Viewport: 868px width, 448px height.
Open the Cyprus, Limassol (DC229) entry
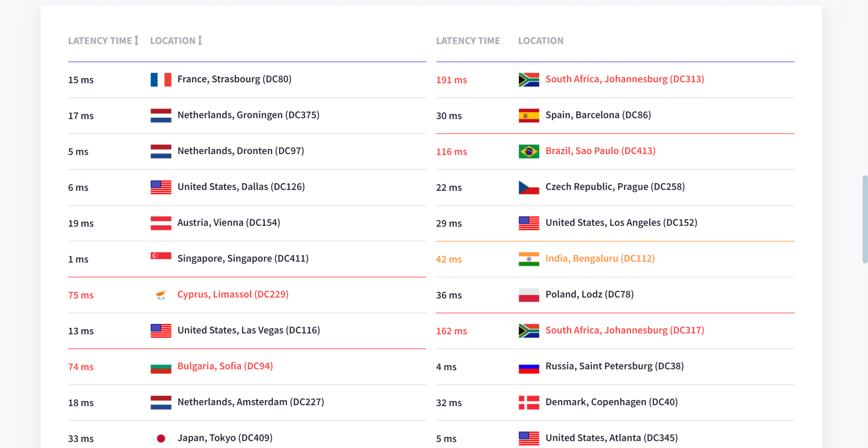pyautogui.click(x=233, y=294)
